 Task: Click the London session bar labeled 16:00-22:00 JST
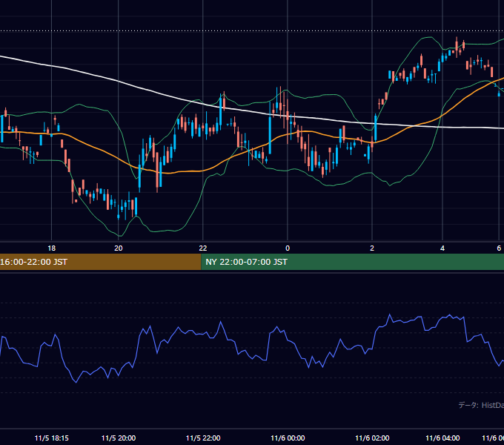pyautogui.click(x=100, y=262)
